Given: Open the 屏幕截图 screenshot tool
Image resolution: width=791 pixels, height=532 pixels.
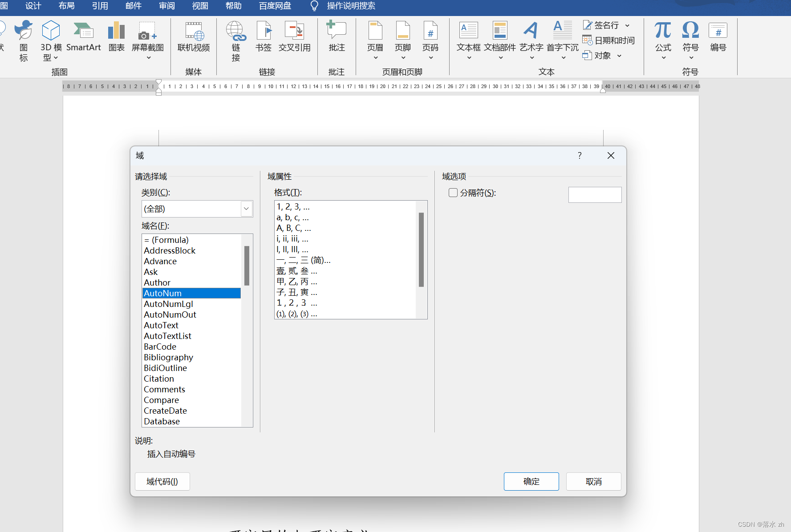Looking at the screenshot, I should 148,41.
